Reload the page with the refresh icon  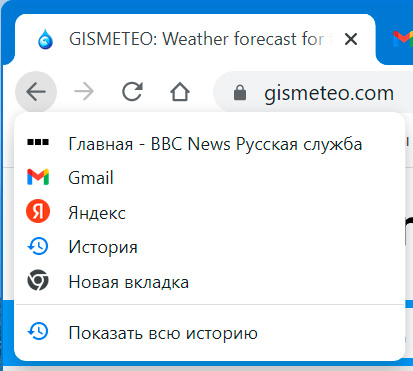[x=132, y=92]
